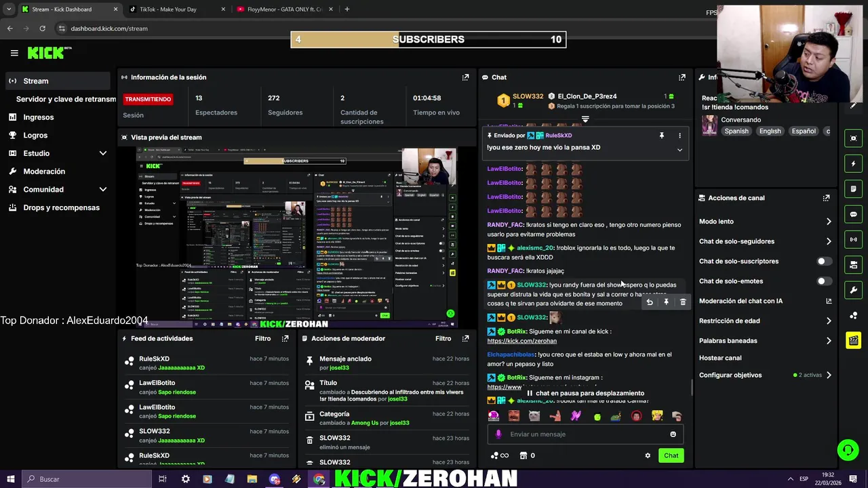Click the green Chat send button

[671, 455]
